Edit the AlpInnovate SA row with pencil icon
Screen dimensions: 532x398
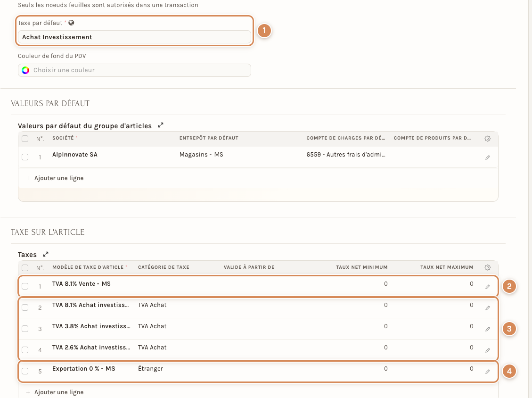point(488,158)
